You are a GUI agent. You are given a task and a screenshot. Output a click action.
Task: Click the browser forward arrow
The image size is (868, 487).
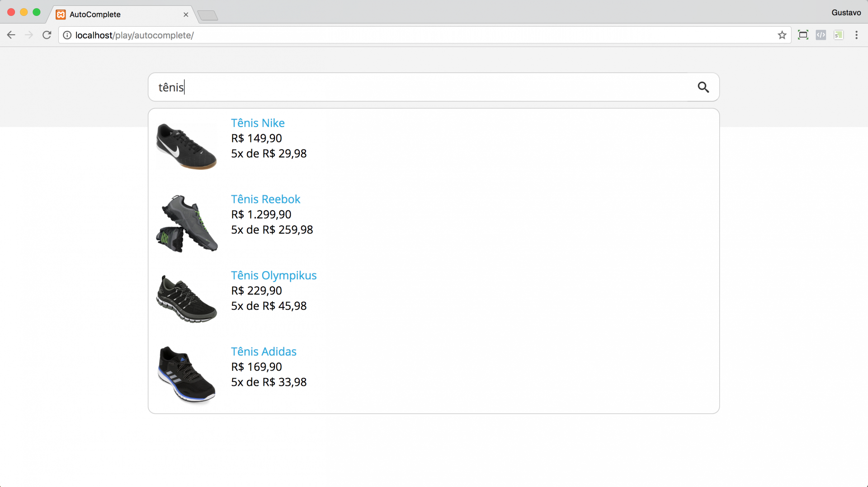[29, 35]
